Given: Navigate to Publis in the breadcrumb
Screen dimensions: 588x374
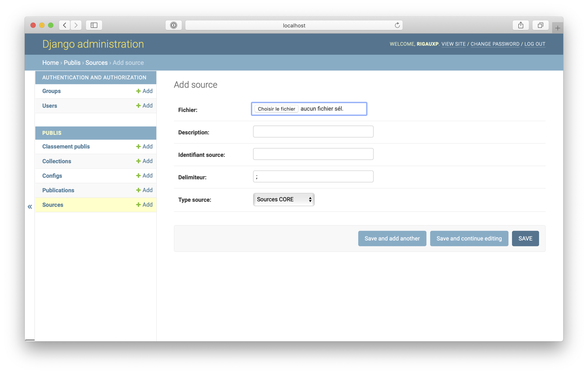Looking at the screenshot, I should pos(72,63).
